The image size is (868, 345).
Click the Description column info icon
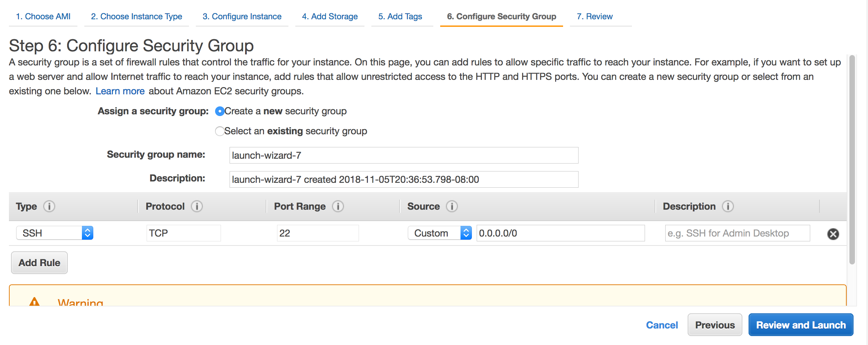point(728,206)
